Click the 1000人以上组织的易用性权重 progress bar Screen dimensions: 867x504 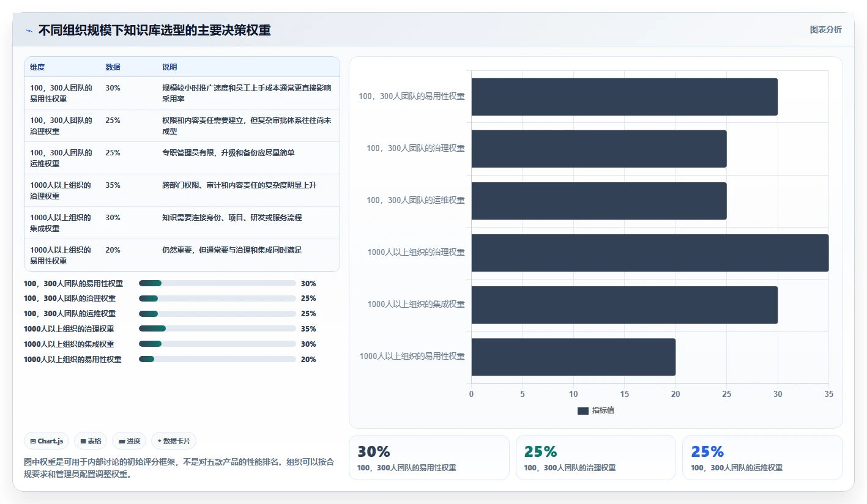pos(217,359)
